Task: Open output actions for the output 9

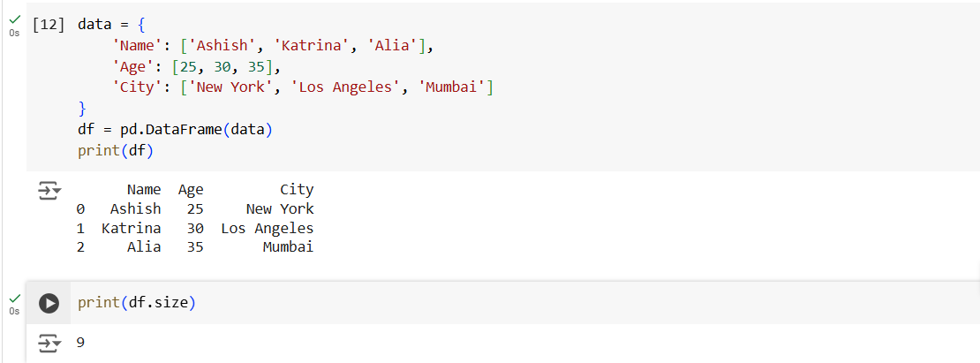Action: (49, 342)
